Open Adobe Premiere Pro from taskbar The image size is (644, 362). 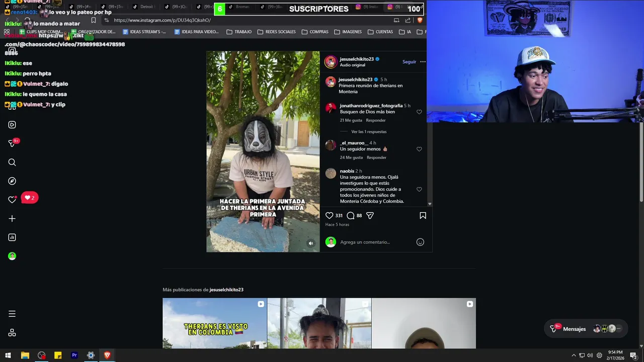pos(74,355)
